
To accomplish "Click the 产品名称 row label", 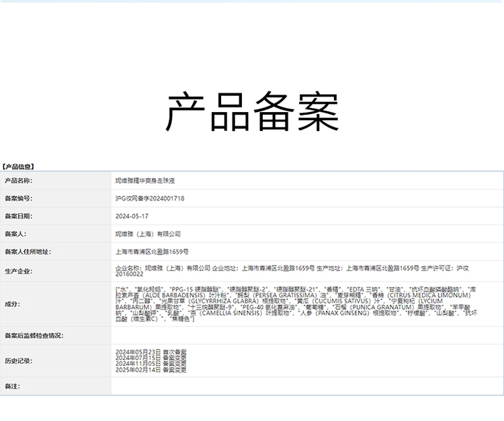I will (x=18, y=181).
